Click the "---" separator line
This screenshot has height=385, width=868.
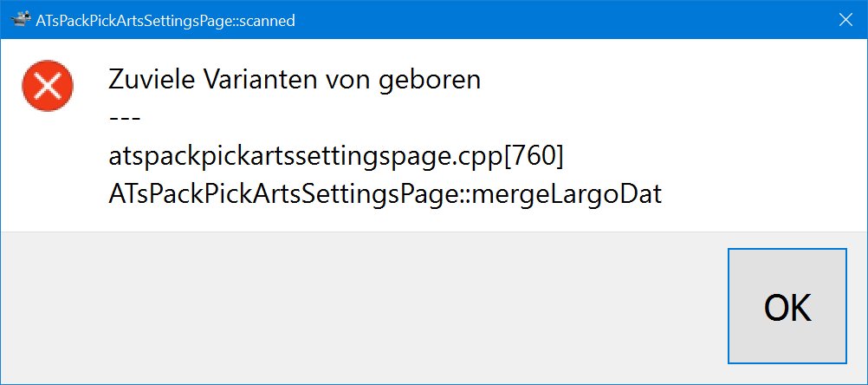(125, 118)
